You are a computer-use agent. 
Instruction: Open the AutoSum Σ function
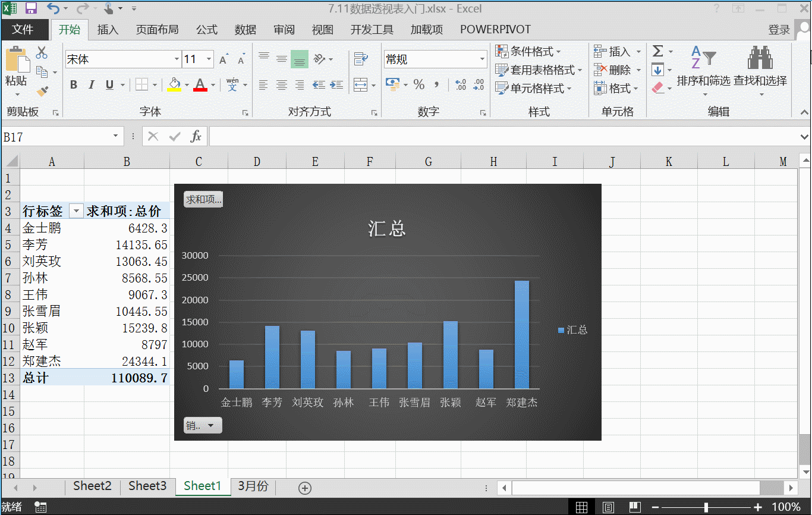(x=660, y=51)
